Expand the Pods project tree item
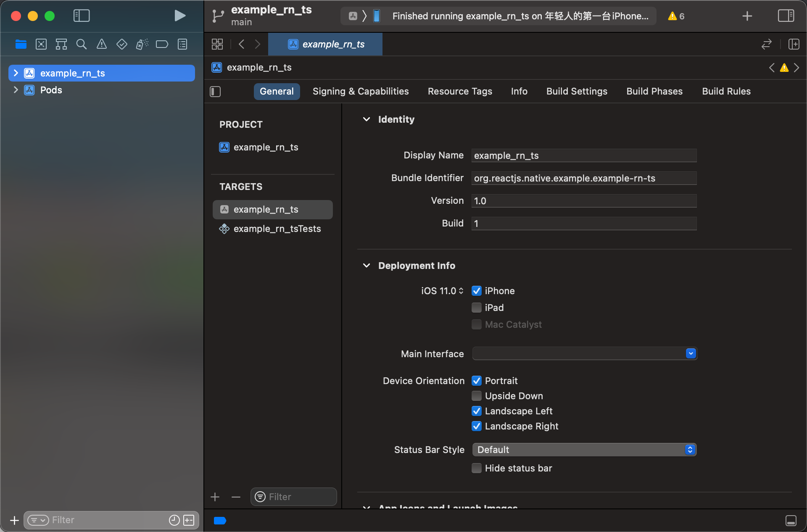 (x=16, y=90)
